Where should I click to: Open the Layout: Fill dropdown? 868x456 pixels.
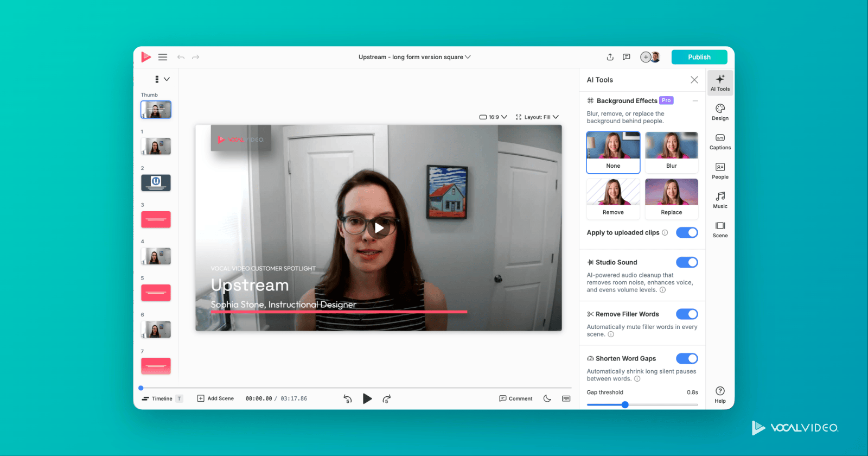click(537, 117)
